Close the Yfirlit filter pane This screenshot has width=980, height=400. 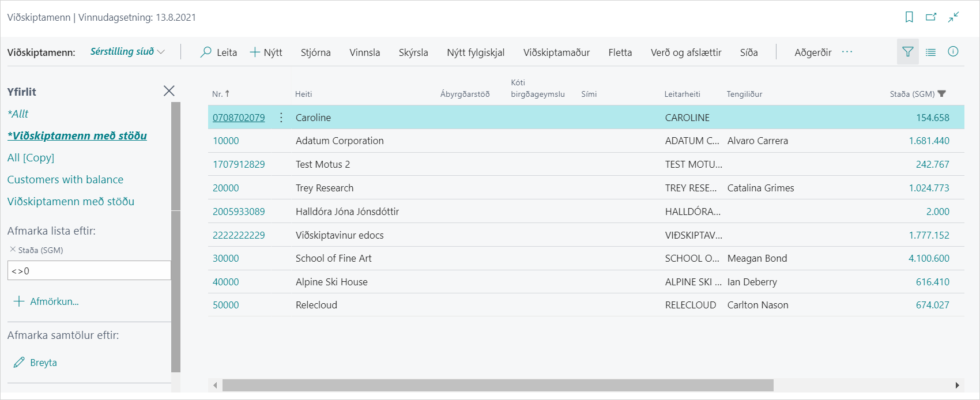point(169,91)
